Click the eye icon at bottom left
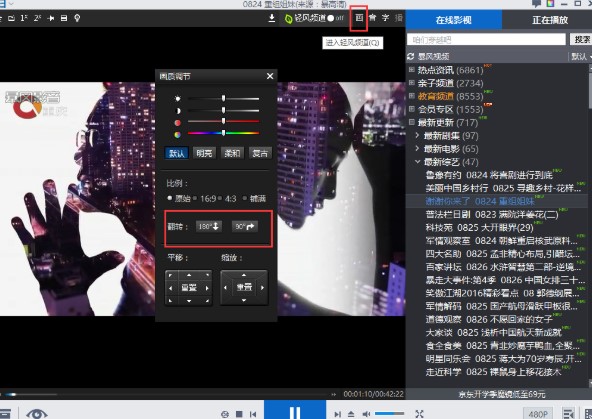 coord(37,414)
